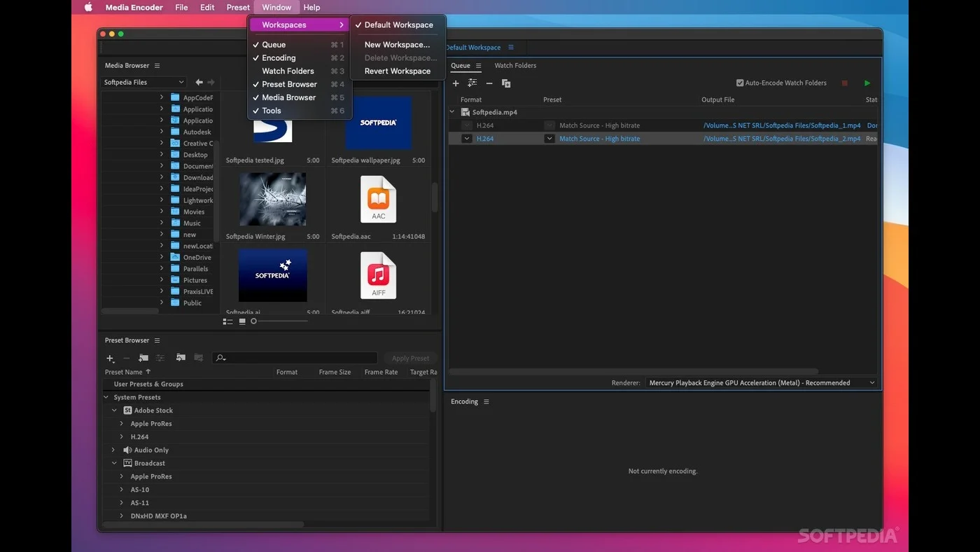Open the Help menu in menu bar

pos(311,7)
